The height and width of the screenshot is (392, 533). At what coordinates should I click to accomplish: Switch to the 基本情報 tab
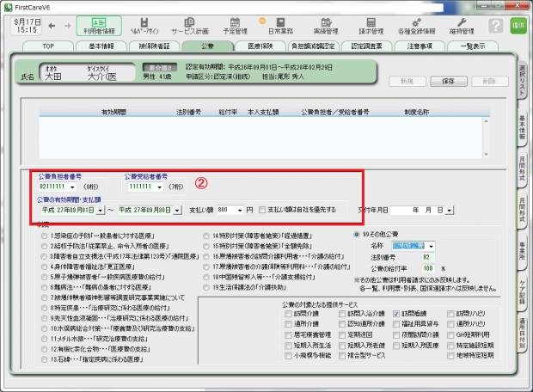point(103,45)
